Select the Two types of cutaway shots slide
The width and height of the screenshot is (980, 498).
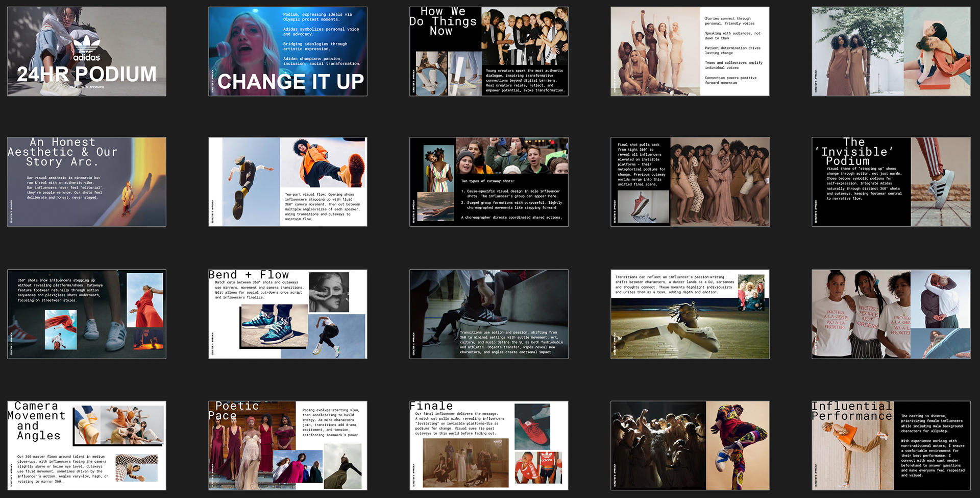pyautogui.click(x=489, y=182)
